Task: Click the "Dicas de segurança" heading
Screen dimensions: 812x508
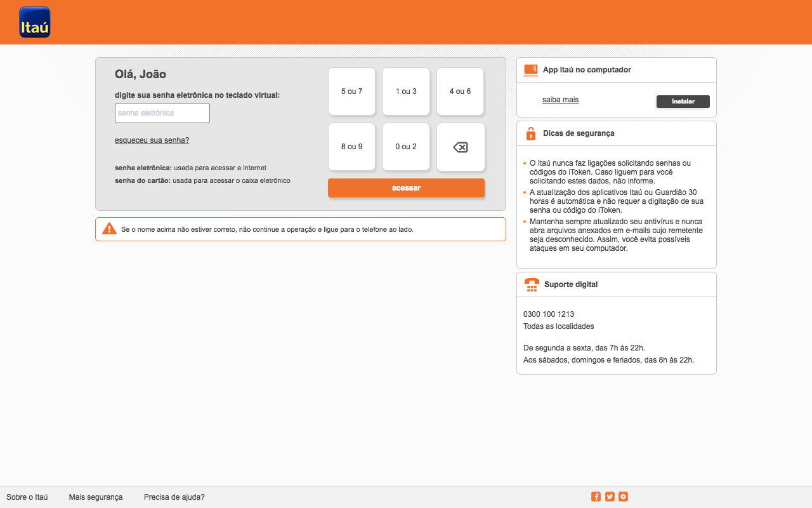Action: coord(579,133)
